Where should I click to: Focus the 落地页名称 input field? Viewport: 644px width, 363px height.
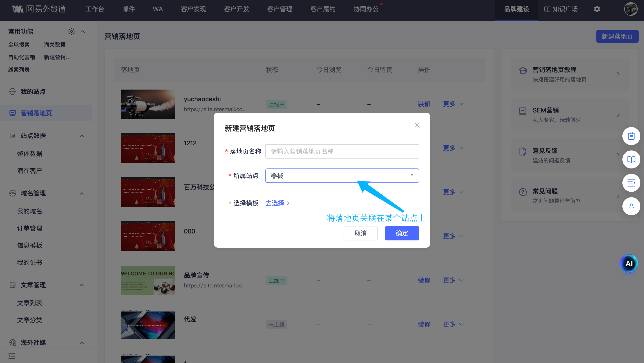click(342, 151)
